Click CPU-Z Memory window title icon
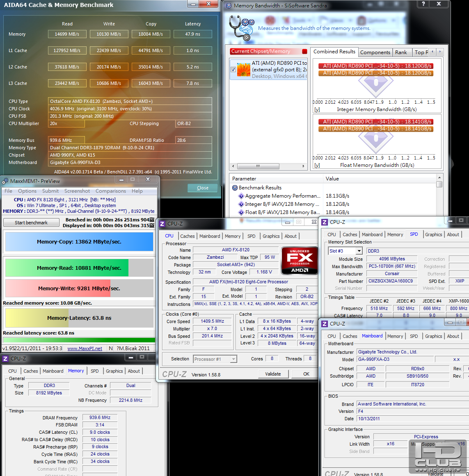469x476 pixels. click(x=5, y=359)
